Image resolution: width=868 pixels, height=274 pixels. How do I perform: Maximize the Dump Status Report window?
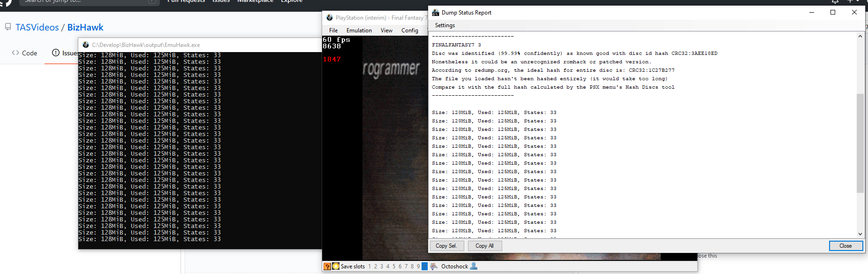(x=833, y=13)
